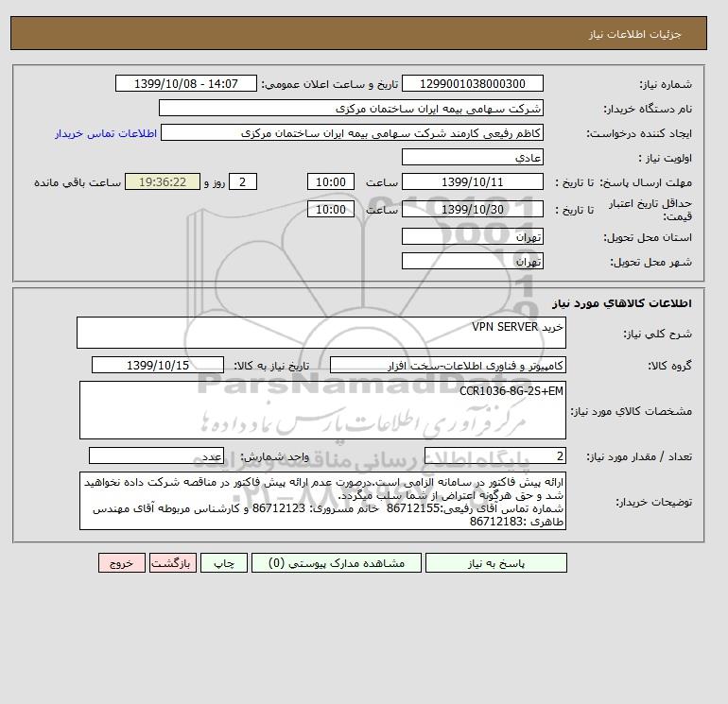728x704 pixels.
Task: Click price validity date 1399/10/30
Action: (x=472, y=209)
